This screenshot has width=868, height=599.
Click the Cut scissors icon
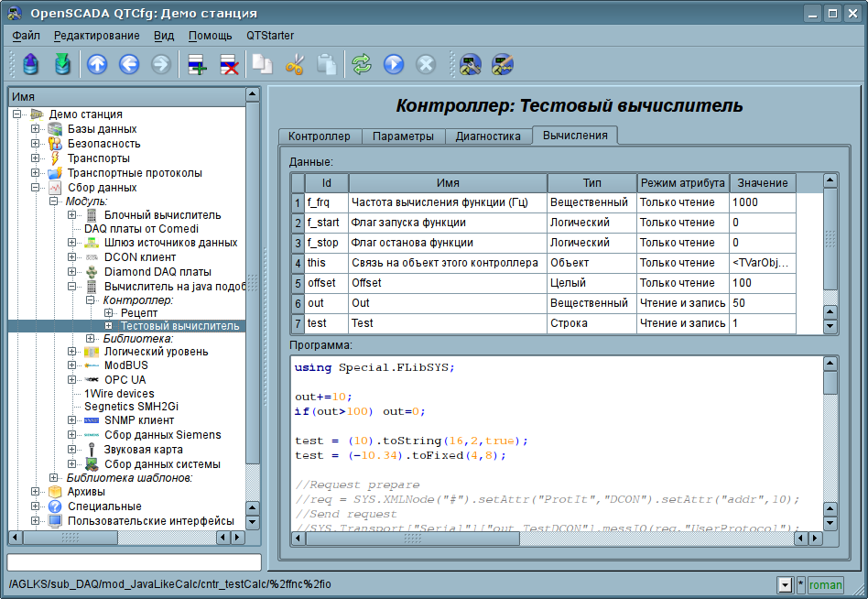point(295,64)
